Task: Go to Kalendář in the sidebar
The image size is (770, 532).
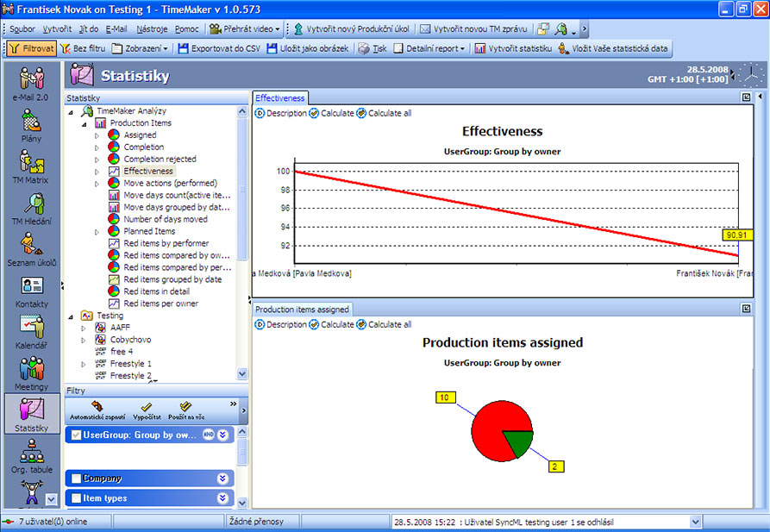Action: 31,330
